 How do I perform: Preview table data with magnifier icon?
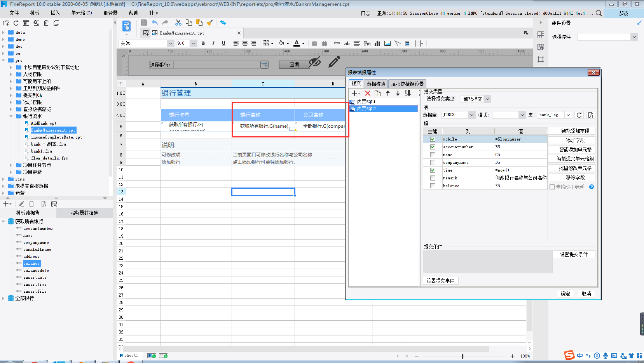pos(591,115)
